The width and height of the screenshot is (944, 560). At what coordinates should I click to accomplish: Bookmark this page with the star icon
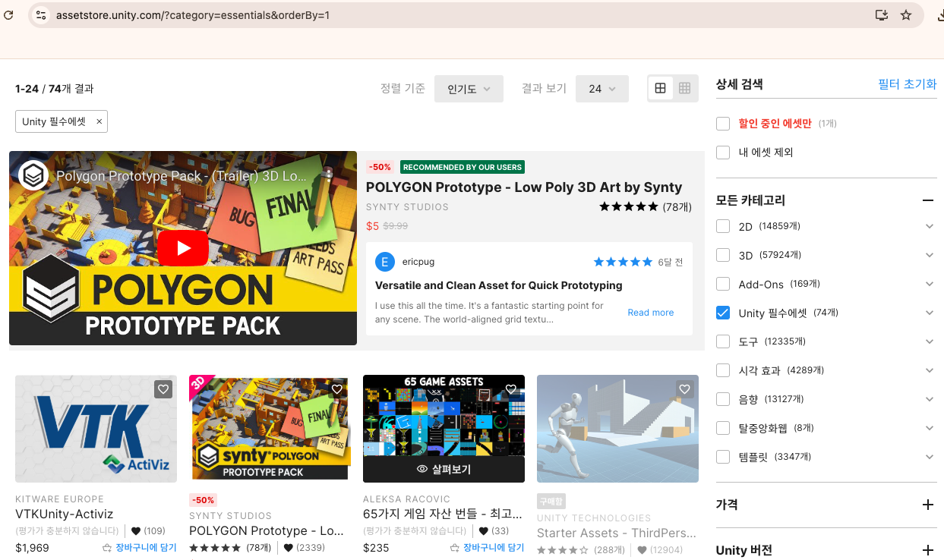(x=905, y=14)
